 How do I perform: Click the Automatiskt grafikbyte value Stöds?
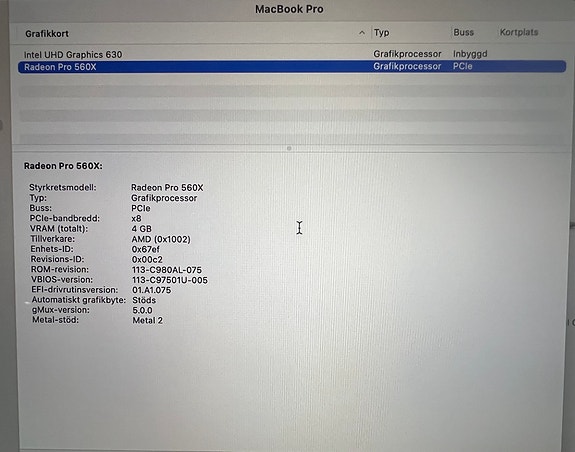(144, 300)
